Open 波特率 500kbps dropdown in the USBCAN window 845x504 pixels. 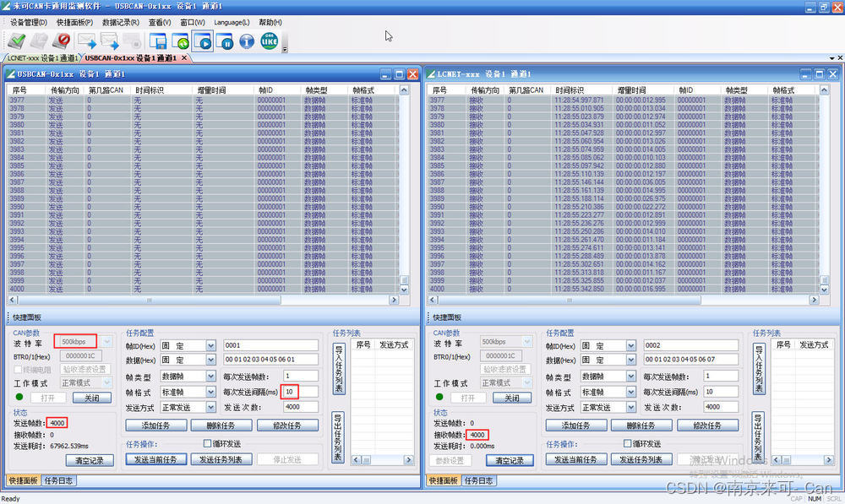pyautogui.click(x=106, y=341)
